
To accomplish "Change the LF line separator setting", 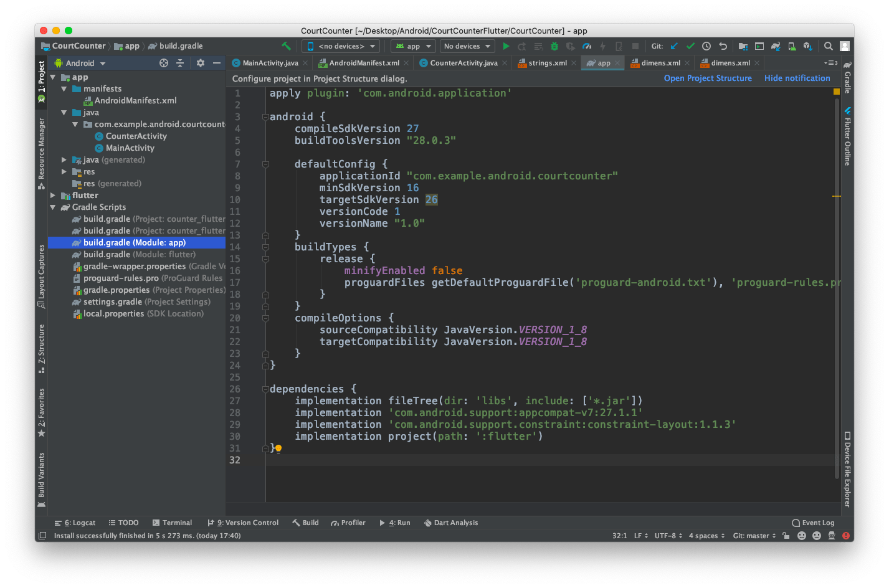I will 641,536.
